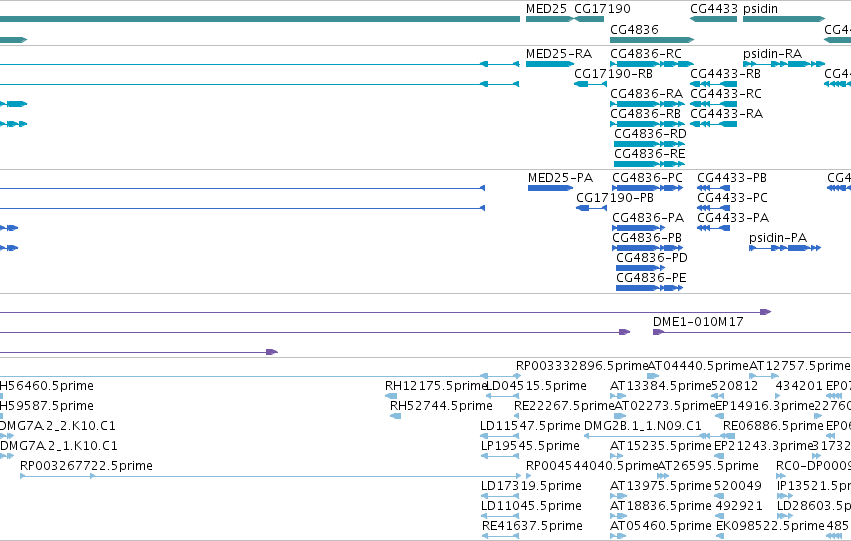Image resolution: width=851 pixels, height=541 pixels.
Task: Open the 492921 EST label
Action: pos(739,506)
